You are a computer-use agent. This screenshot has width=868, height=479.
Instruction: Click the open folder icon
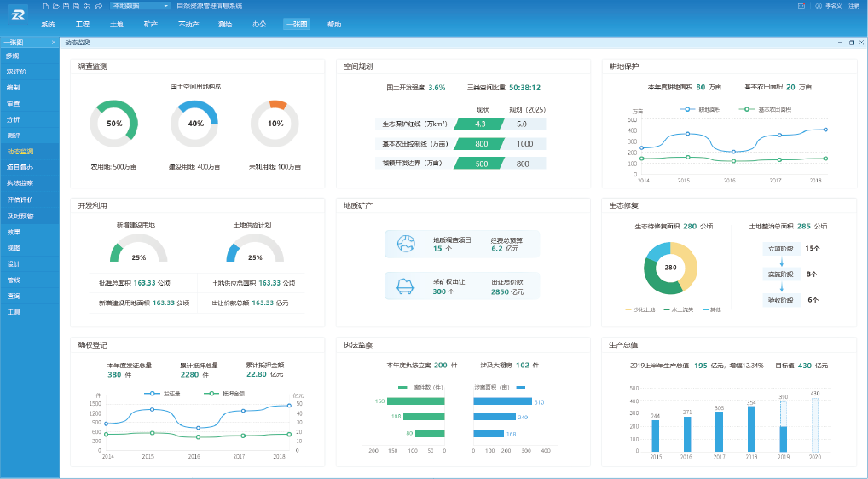pyautogui.click(x=56, y=5)
